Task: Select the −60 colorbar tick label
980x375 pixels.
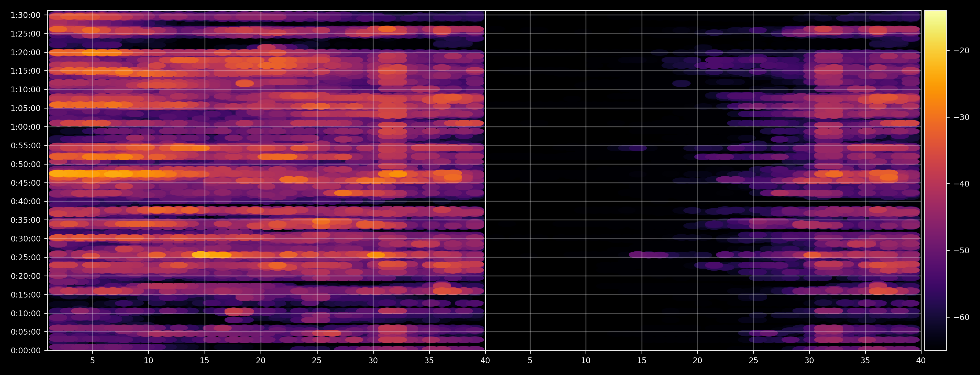Action: click(962, 317)
